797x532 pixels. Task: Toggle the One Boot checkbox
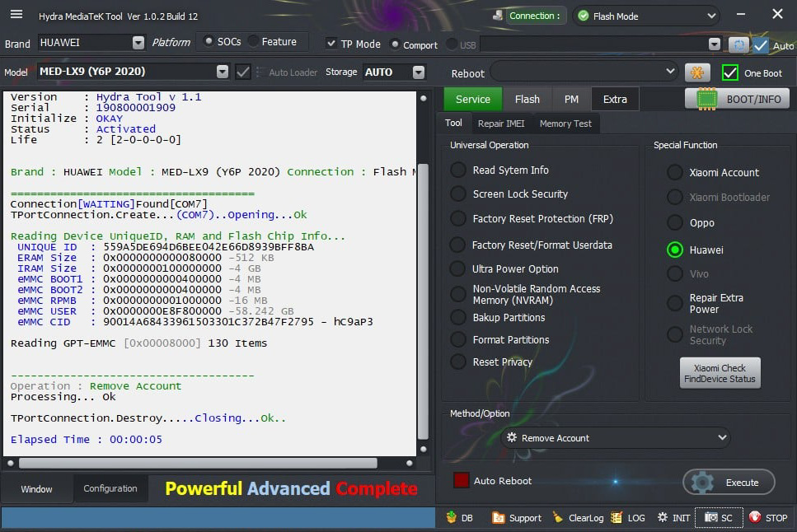730,72
